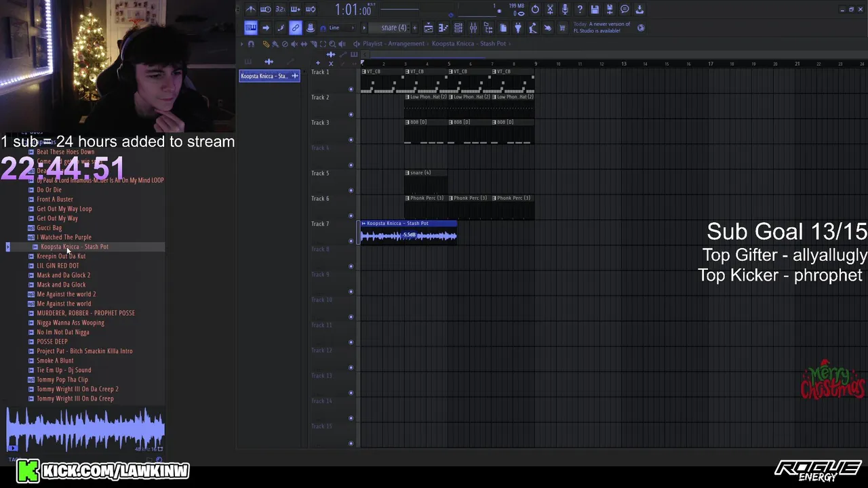This screenshot has height=488, width=868.
Task: Open the newer version available notification
Action: click(x=602, y=28)
